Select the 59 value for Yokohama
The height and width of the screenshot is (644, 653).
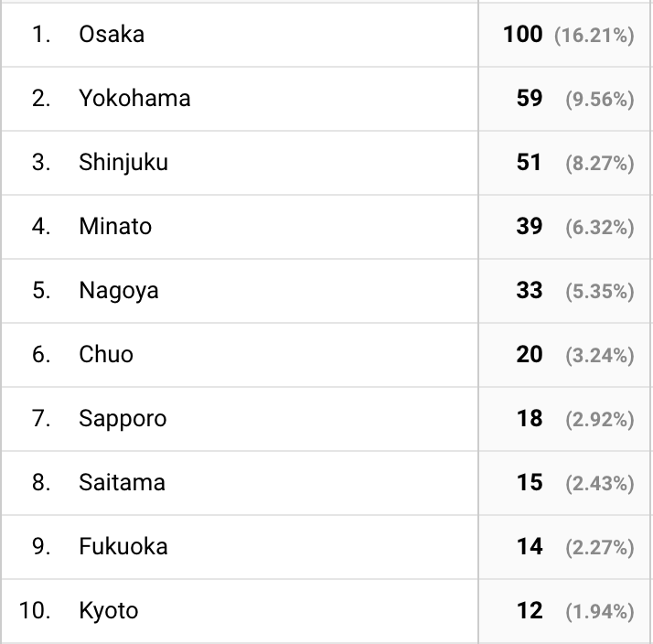pos(529,99)
